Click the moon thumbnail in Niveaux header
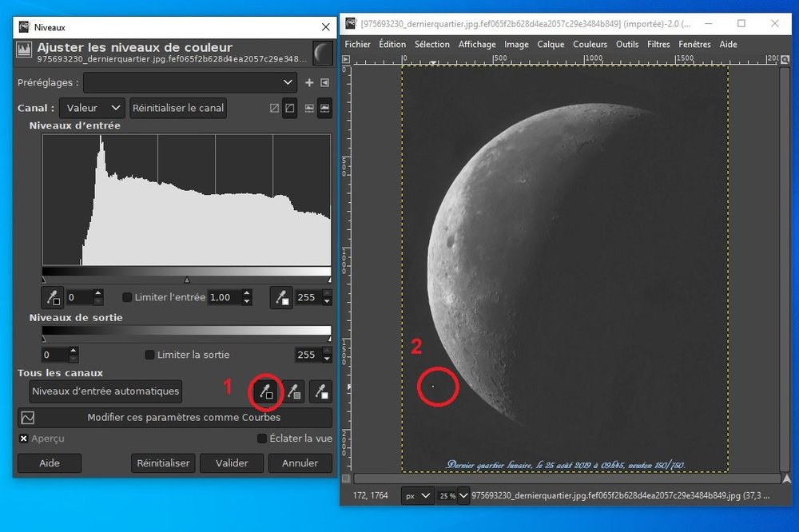 point(322,53)
